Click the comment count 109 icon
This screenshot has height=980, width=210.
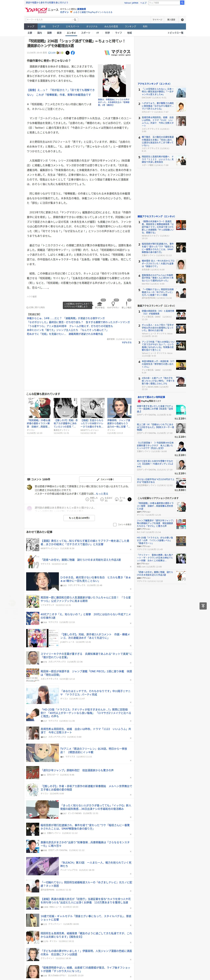(x=52, y=53)
